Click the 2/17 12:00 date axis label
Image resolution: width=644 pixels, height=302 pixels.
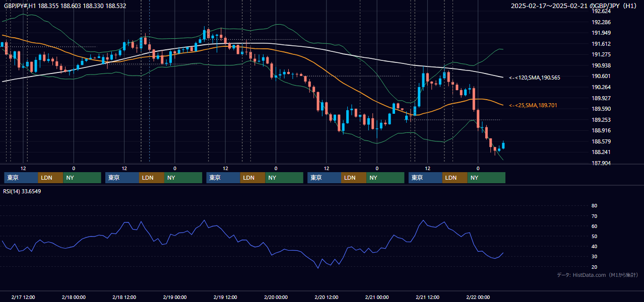23,297
